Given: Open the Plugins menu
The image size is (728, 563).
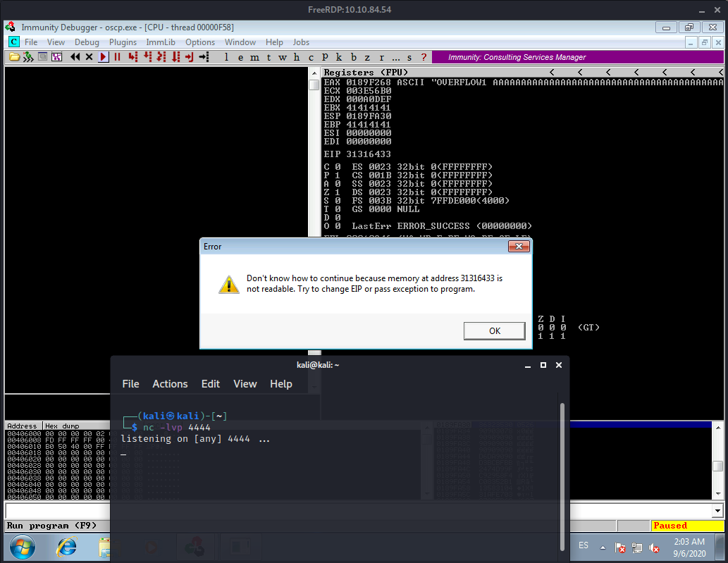Looking at the screenshot, I should (123, 42).
